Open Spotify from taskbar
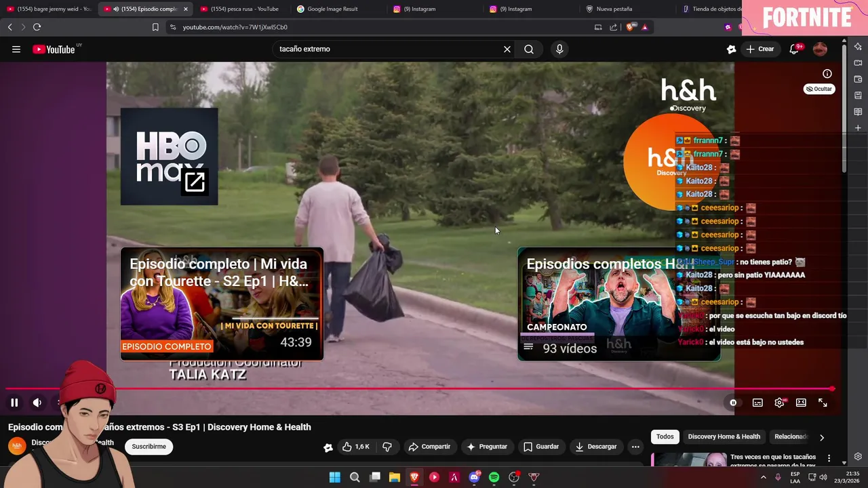The width and height of the screenshot is (868, 488). tap(494, 477)
